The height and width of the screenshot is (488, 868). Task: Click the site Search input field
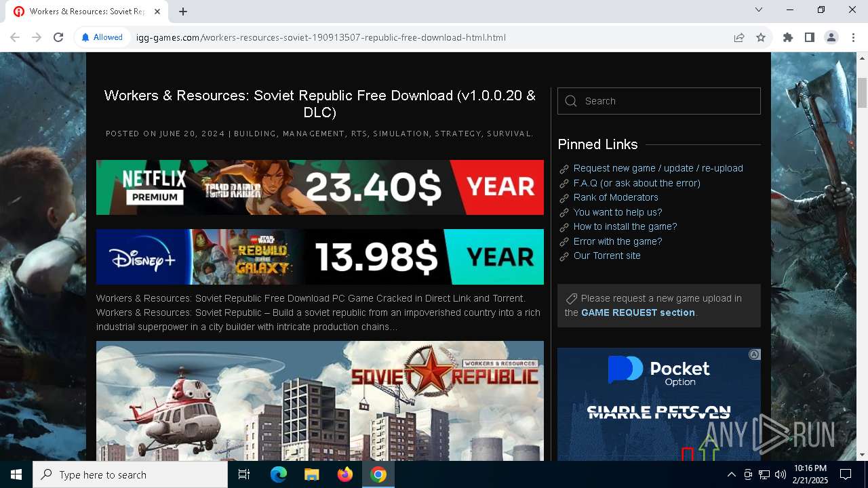[x=659, y=101]
